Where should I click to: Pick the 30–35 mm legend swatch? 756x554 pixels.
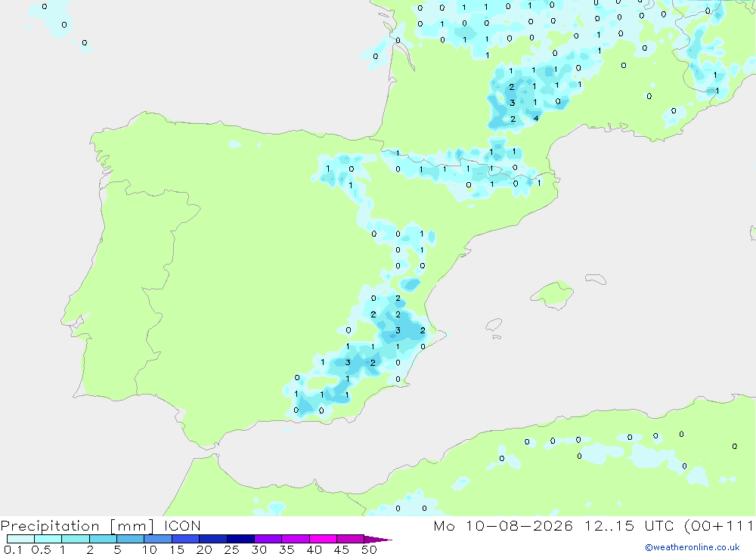point(268,539)
